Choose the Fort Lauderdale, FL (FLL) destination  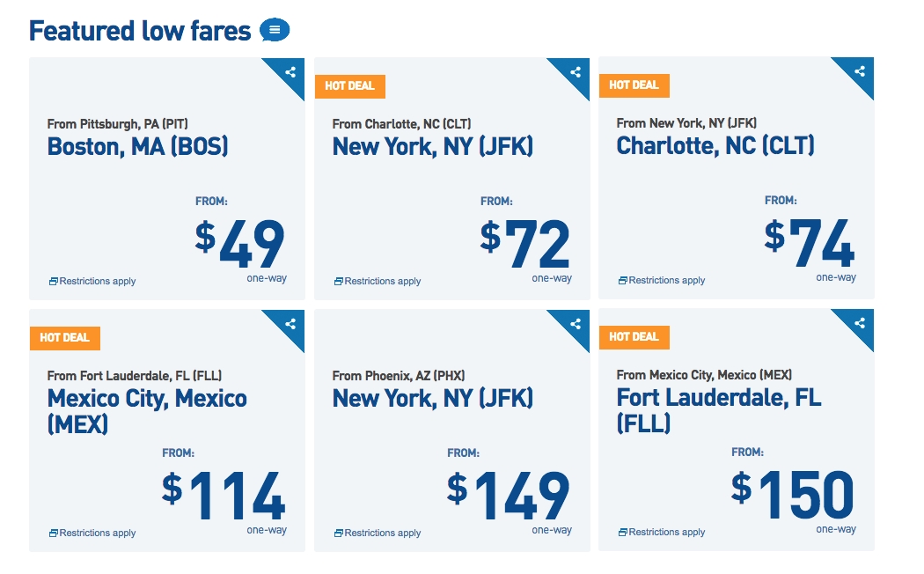[x=719, y=409]
